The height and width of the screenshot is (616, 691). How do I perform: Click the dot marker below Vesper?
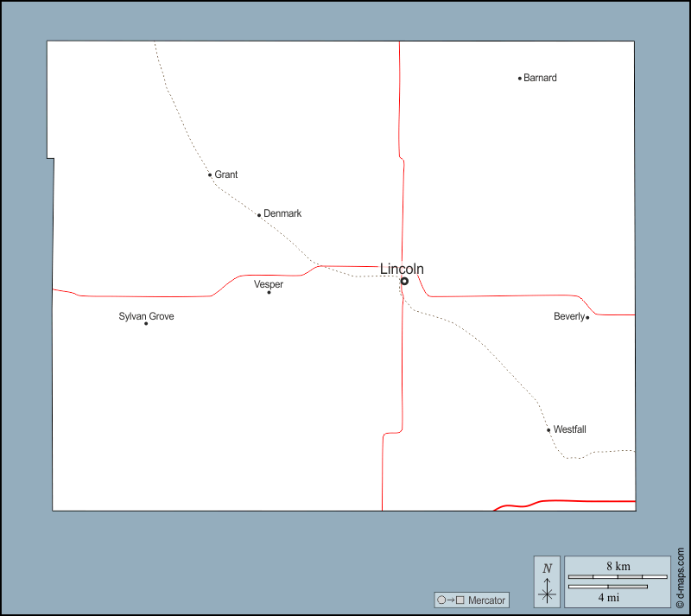[x=269, y=292]
